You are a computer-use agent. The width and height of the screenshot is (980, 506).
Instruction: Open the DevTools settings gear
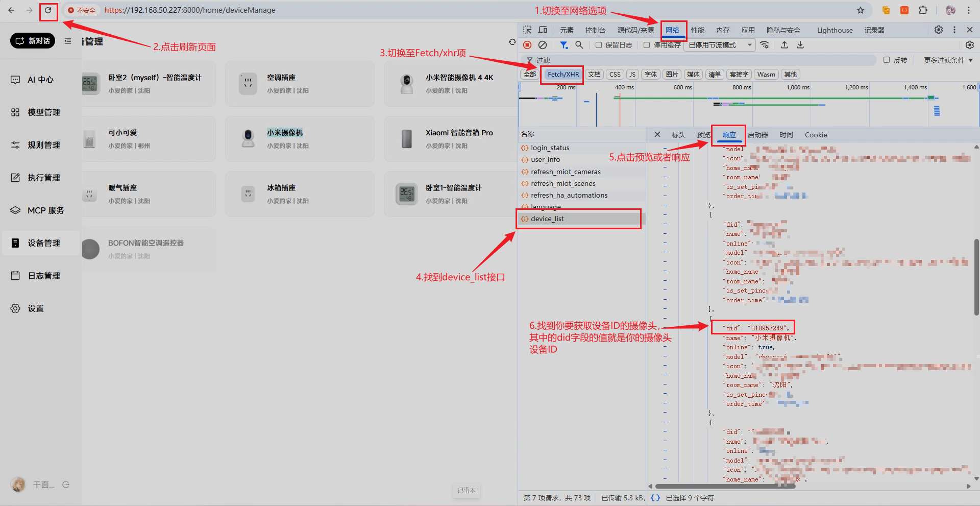[938, 30]
